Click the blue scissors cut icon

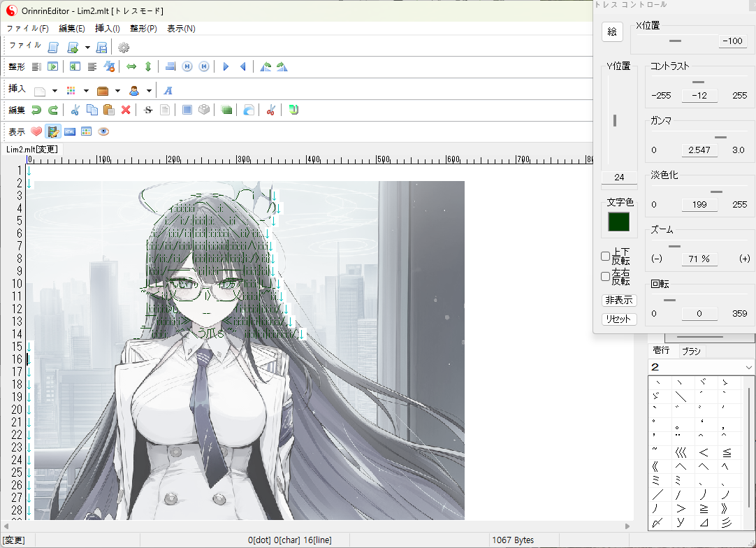click(x=75, y=110)
